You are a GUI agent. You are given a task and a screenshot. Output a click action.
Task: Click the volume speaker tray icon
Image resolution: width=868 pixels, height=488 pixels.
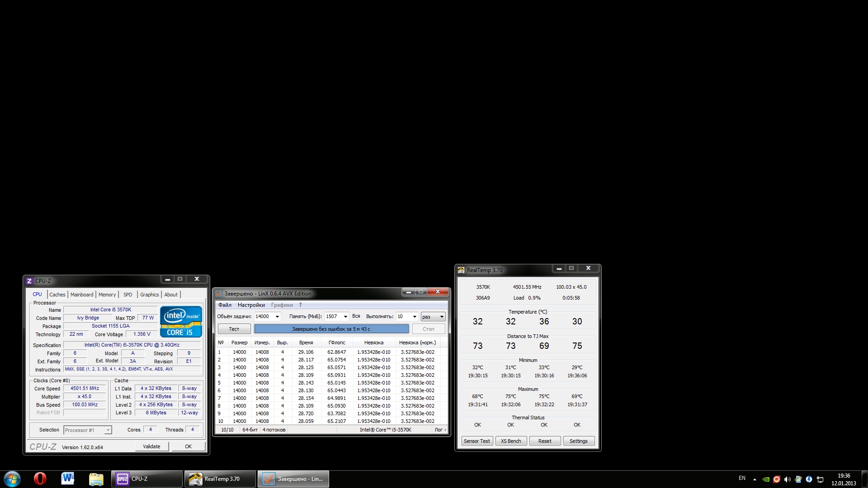point(788,479)
